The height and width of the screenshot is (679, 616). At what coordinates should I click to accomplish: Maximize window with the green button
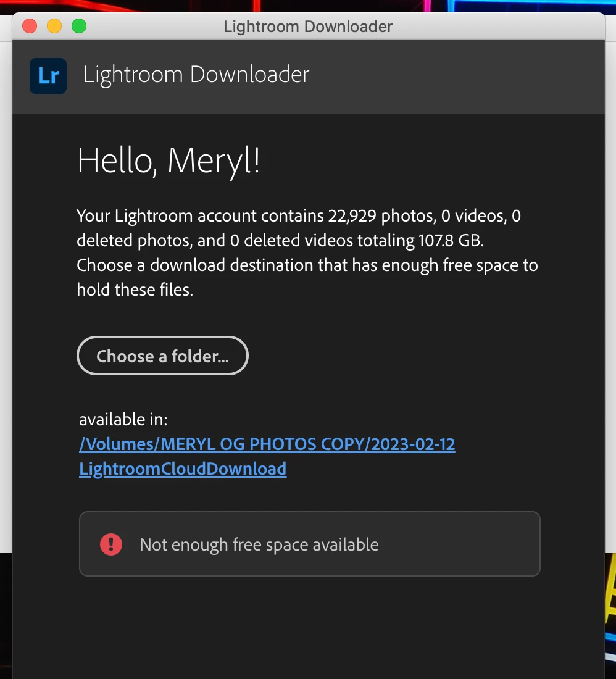click(79, 26)
